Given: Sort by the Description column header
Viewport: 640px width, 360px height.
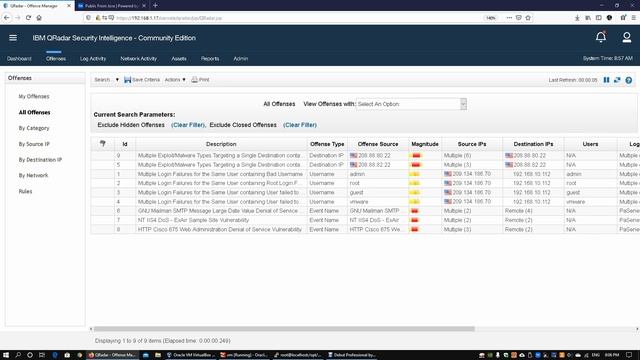Looking at the screenshot, I should 221,144.
